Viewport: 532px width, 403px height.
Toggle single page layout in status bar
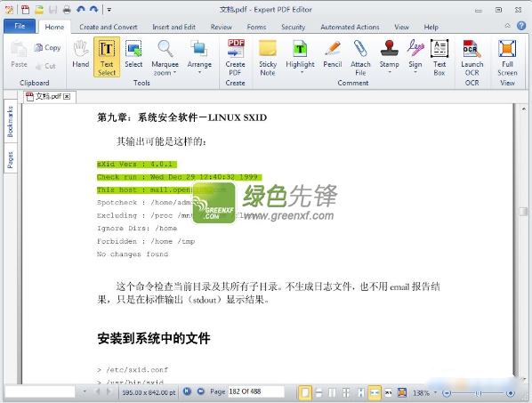(305, 393)
